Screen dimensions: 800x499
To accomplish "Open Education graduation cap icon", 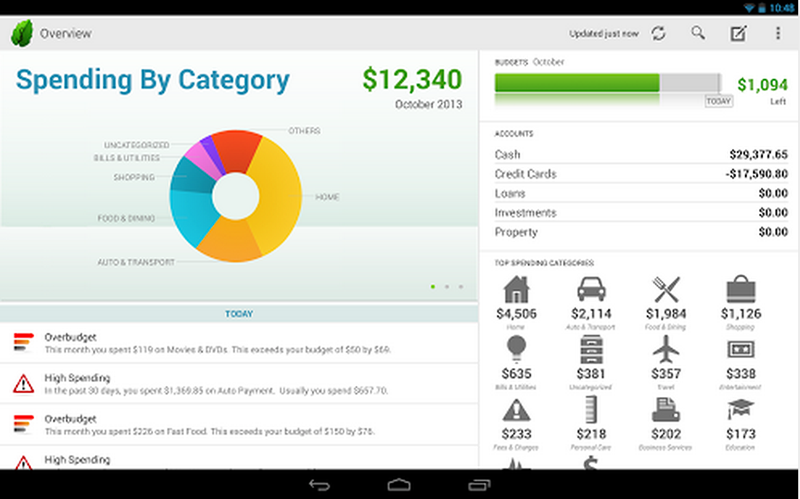I will tap(741, 410).
